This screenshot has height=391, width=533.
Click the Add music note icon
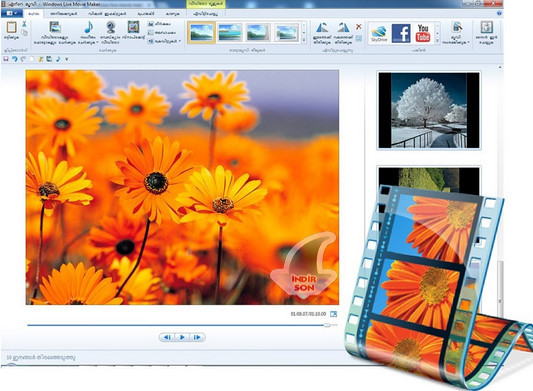pos(88,27)
